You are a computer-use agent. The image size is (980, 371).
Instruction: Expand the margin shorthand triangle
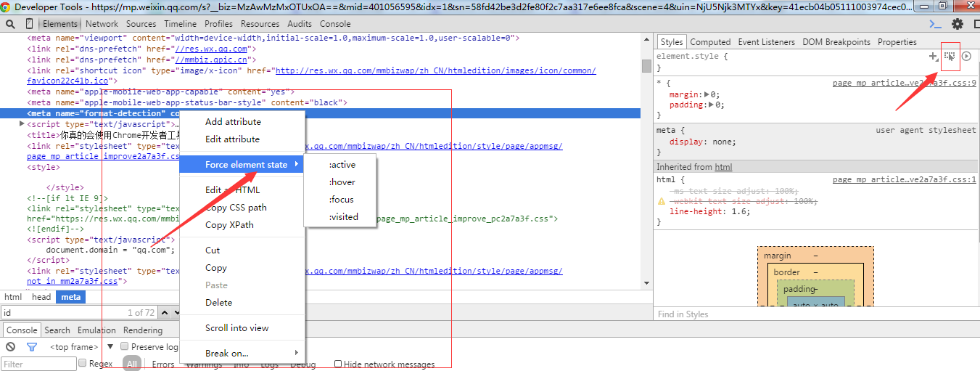point(707,94)
